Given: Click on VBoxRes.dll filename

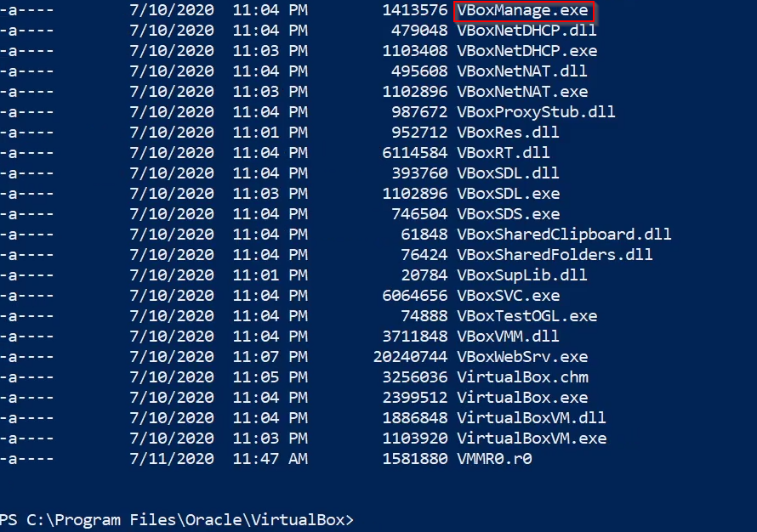Looking at the screenshot, I should click(508, 133).
